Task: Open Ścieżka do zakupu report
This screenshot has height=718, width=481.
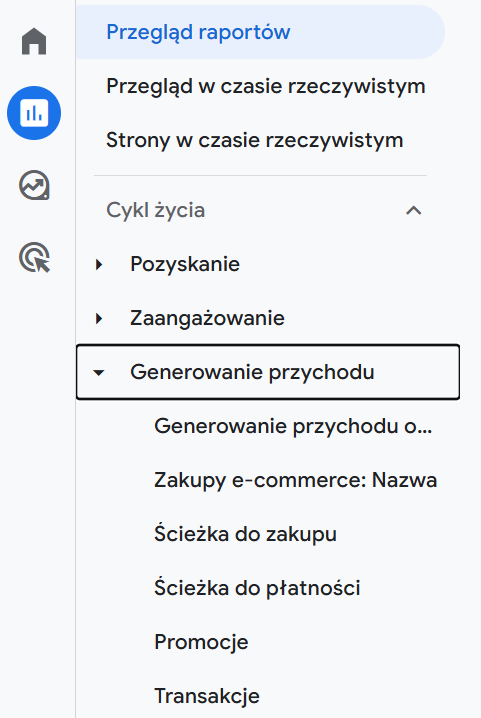Action: click(246, 534)
